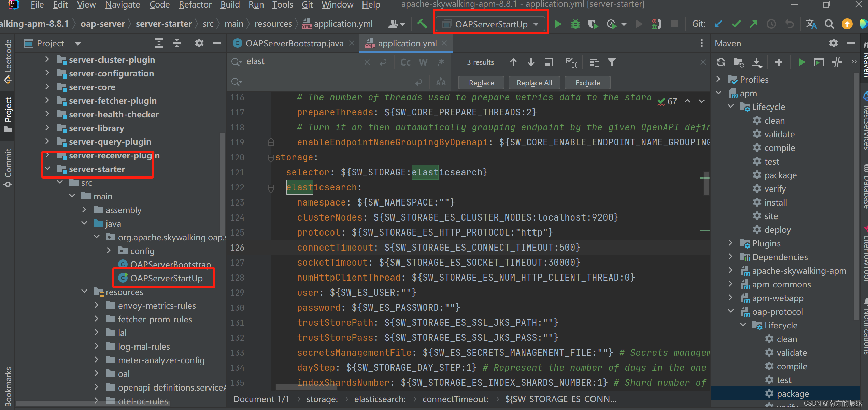Toggle Match Case option Cc
Viewport: 868px width, 410px height.
[x=405, y=62]
